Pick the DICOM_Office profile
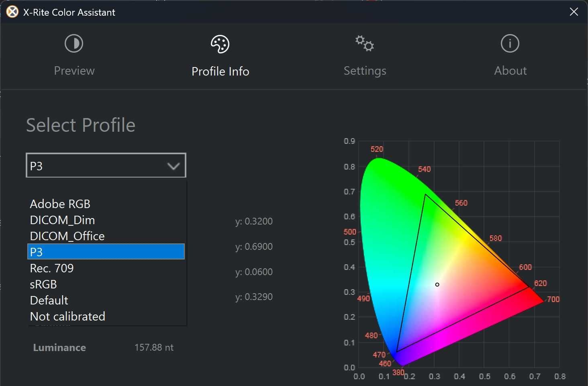 pos(106,236)
